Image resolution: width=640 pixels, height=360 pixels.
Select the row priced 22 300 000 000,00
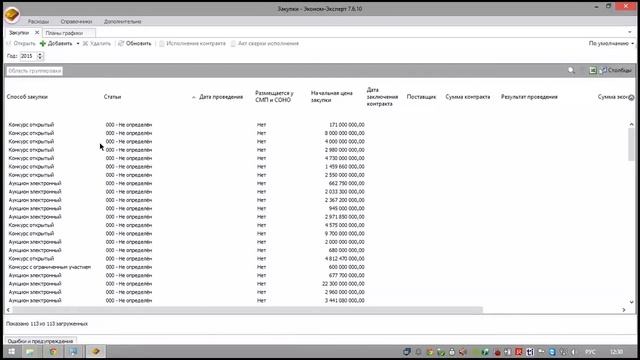[317, 284]
